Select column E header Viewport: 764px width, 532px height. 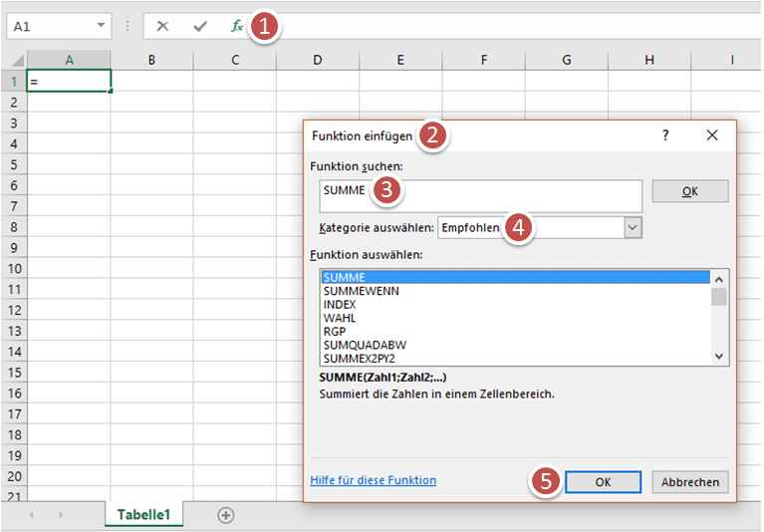pos(400,60)
